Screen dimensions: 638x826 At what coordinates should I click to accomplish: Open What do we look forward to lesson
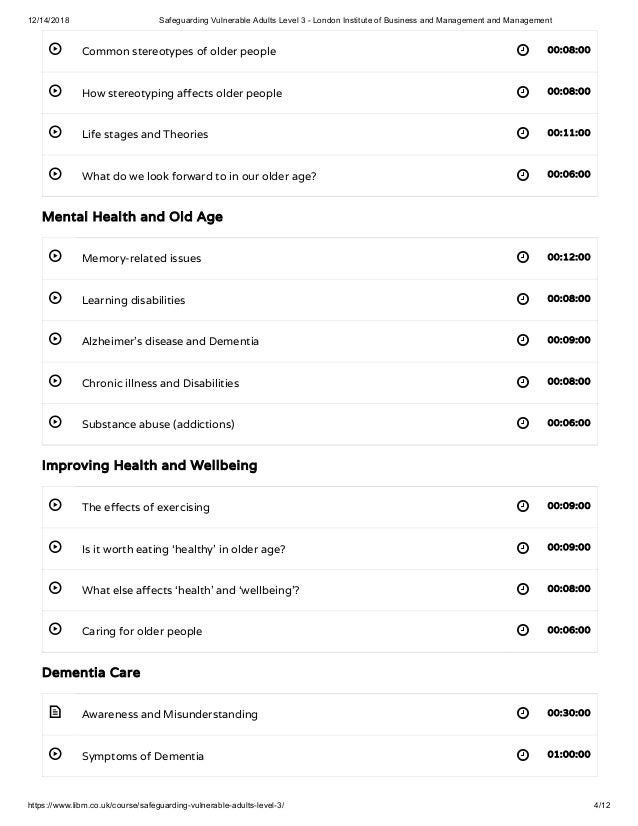pos(198,176)
